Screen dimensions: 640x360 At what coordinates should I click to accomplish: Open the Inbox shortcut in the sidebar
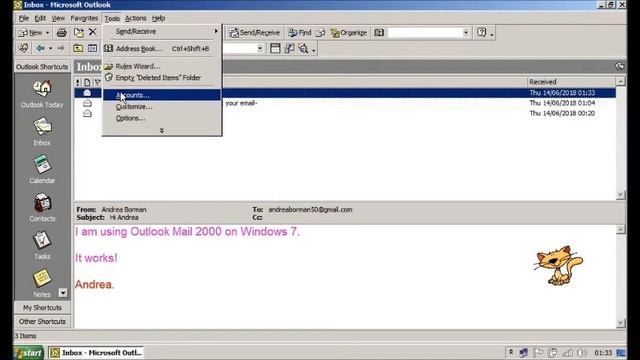pyautogui.click(x=42, y=131)
